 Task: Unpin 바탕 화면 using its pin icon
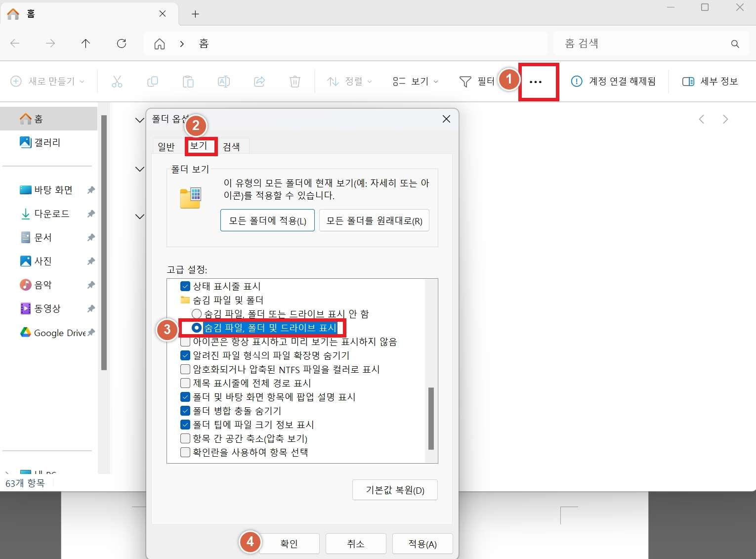(x=91, y=190)
